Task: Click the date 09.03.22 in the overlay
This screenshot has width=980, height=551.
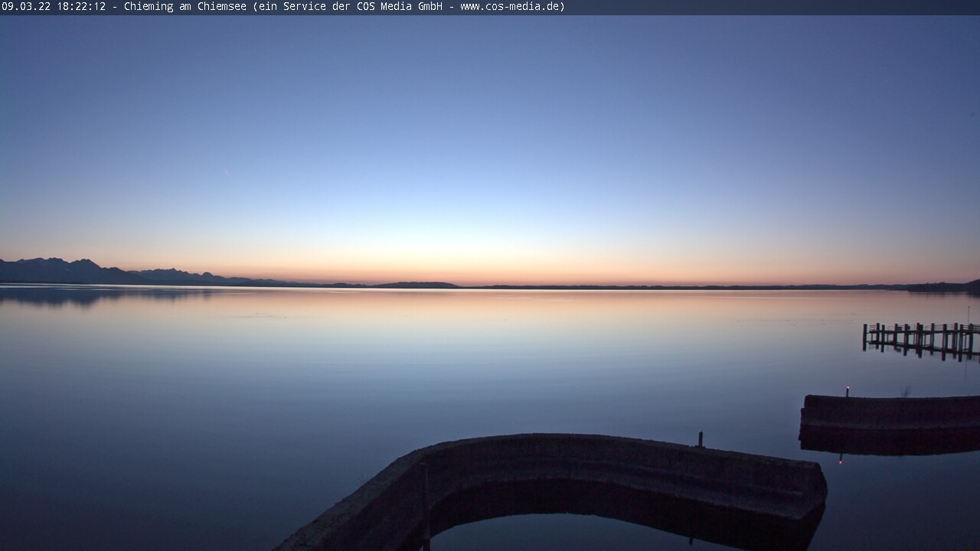Action: pos(26,7)
